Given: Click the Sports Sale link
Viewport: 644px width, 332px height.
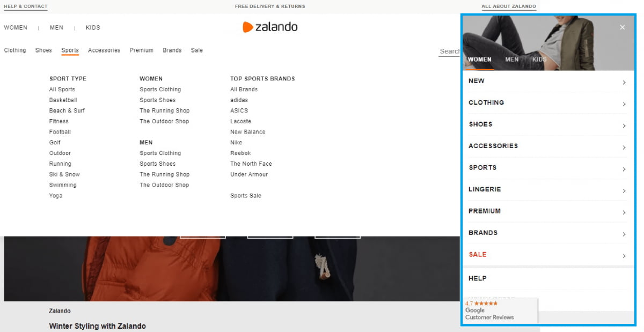Looking at the screenshot, I should click(x=245, y=196).
